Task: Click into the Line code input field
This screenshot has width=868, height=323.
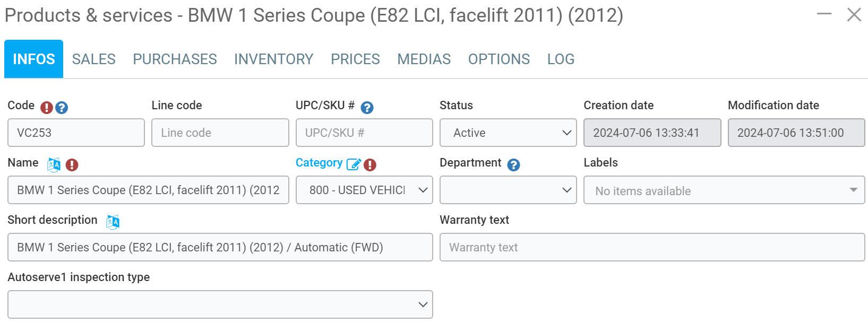Action: click(220, 133)
